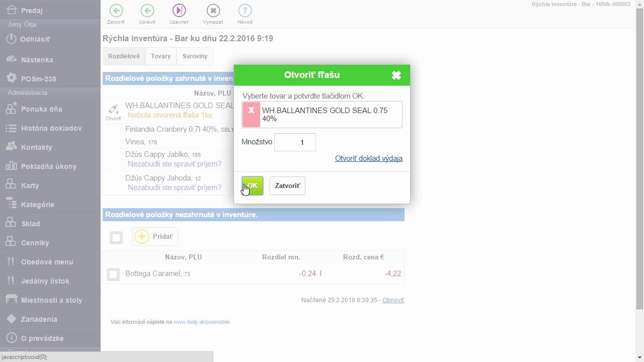Close the Otvoriť fľašu dialog with X
Viewport: 644px width, 362px height.
(396, 75)
